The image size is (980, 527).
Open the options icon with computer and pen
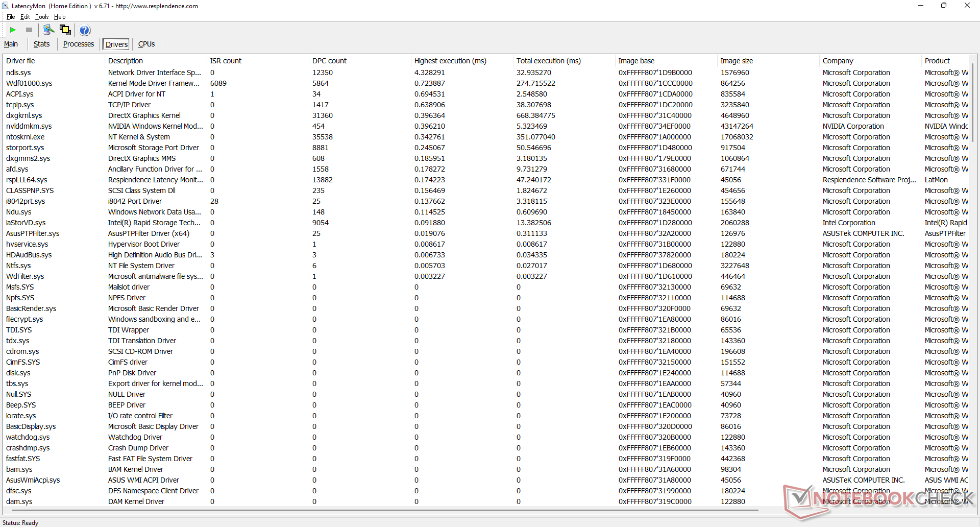point(48,30)
